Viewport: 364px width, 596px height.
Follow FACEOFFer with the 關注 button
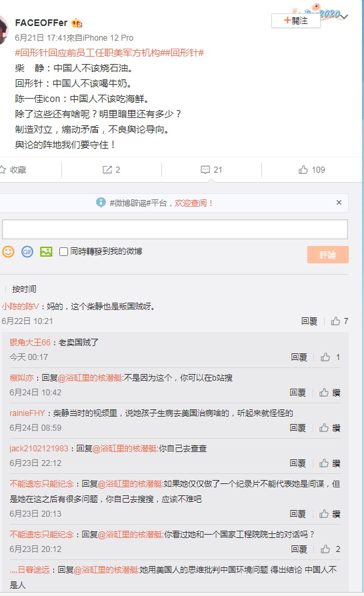tap(296, 21)
